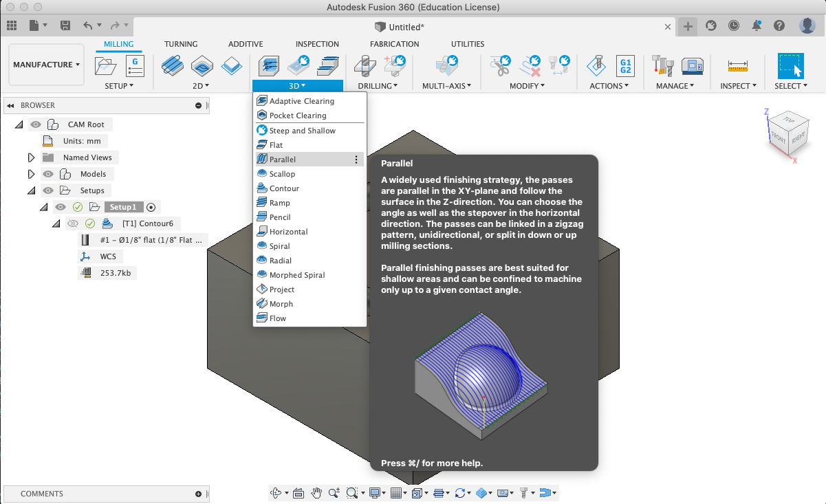The height and width of the screenshot is (504, 826).
Task: Select the Face milling tool icon
Action: point(232,66)
